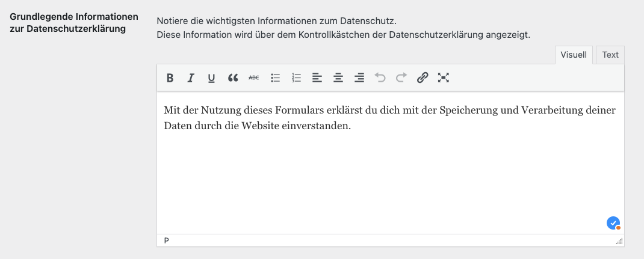
Task: Apply italic formatting with the I icon
Action: click(191, 78)
